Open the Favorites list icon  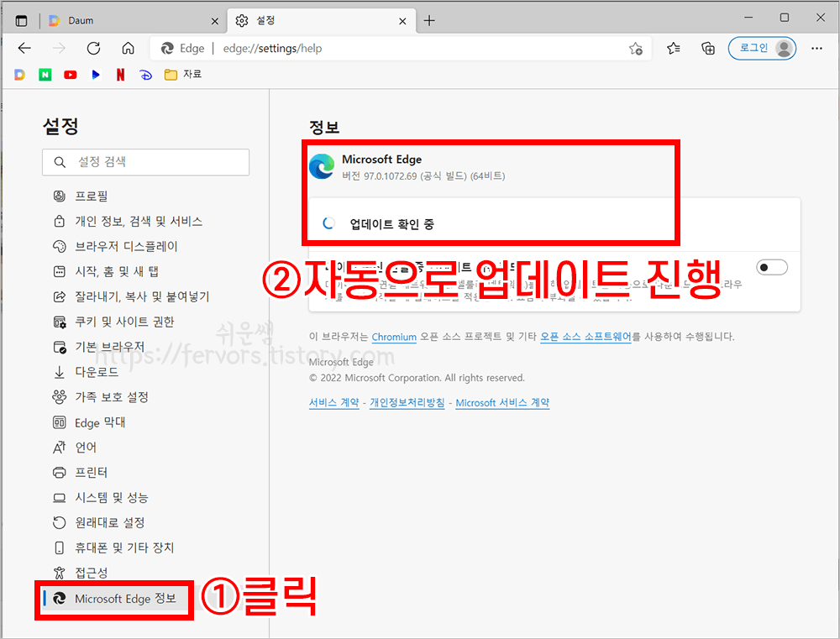pyautogui.click(x=674, y=49)
